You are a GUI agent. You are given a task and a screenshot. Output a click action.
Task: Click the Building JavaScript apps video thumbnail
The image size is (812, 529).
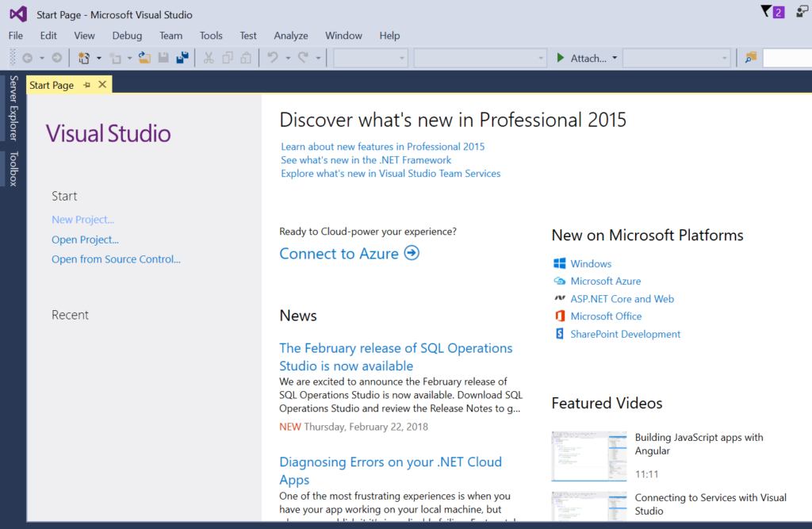pos(589,456)
